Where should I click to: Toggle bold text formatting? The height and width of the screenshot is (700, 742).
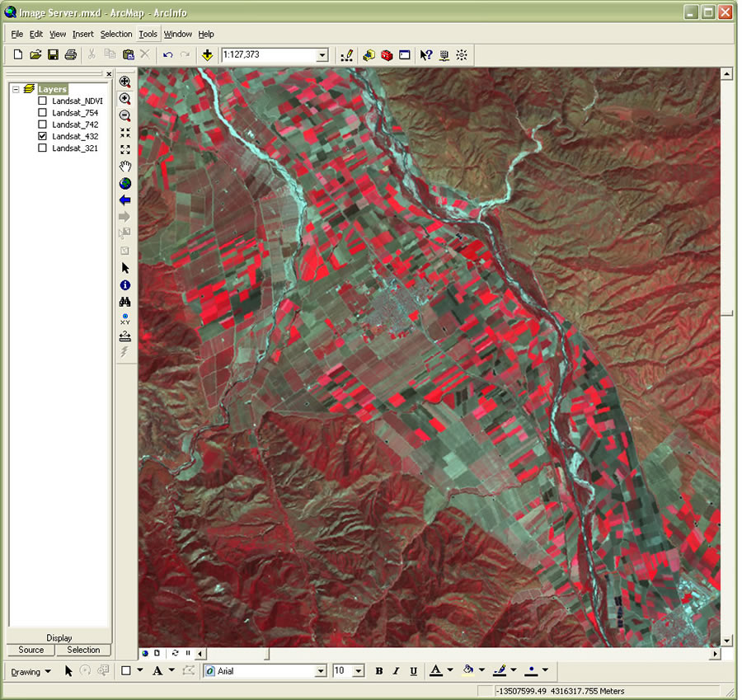(x=379, y=671)
